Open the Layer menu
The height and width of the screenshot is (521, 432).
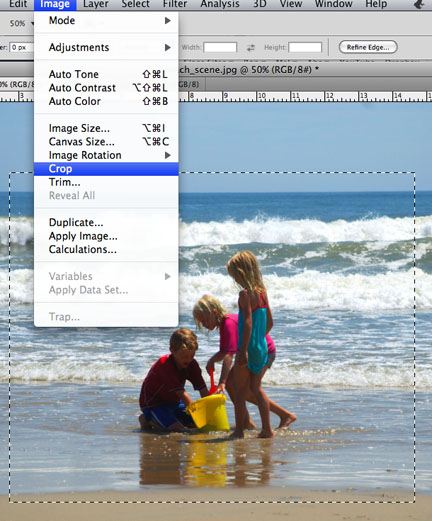click(96, 4)
